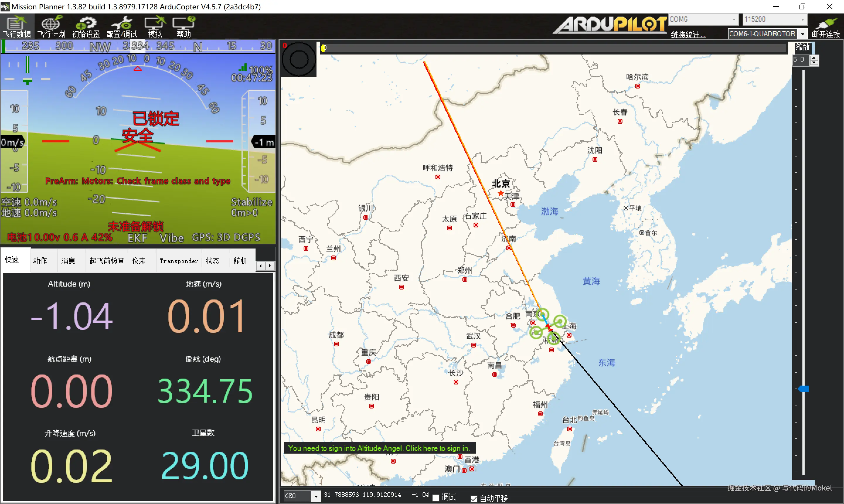Switch to the 起飞前检查 preflight tab

point(107,261)
